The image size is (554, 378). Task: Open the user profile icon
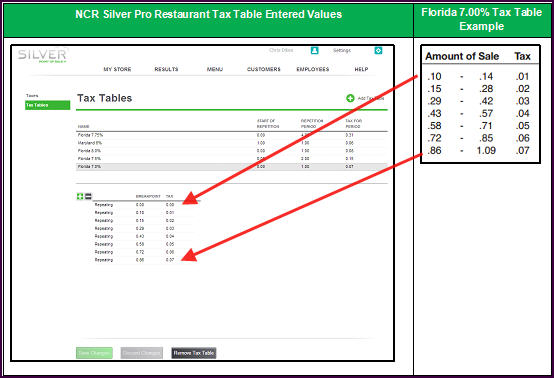click(x=314, y=51)
